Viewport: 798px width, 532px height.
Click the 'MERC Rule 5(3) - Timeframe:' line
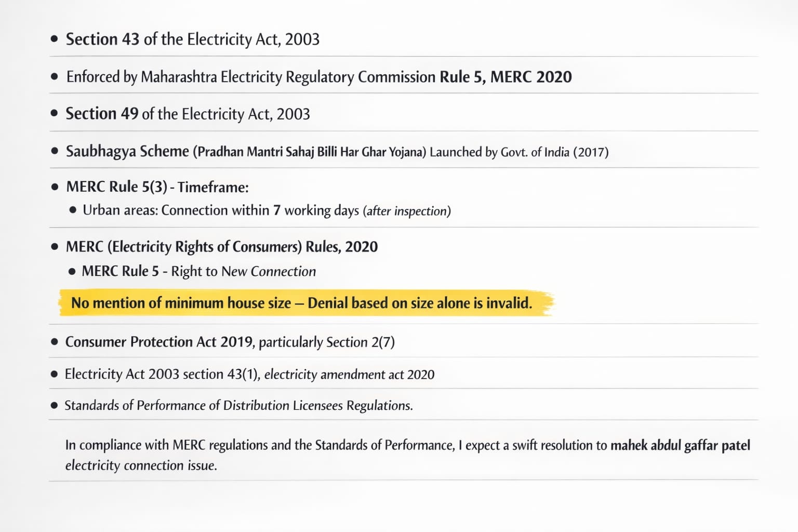click(x=157, y=187)
